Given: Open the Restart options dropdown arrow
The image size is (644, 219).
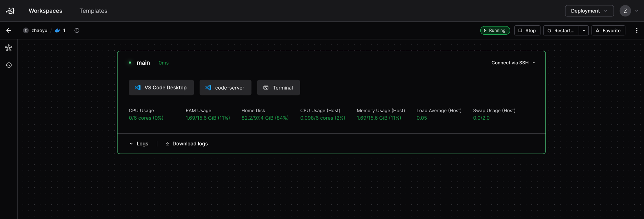Looking at the screenshot, I should (x=584, y=31).
